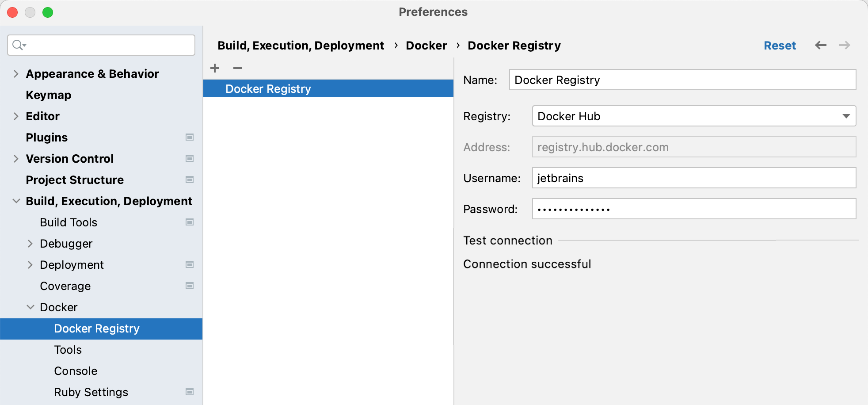Image resolution: width=868 pixels, height=405 pixels.
Task: Open the Docker breadcrumb link
Action: pos(426,45)
